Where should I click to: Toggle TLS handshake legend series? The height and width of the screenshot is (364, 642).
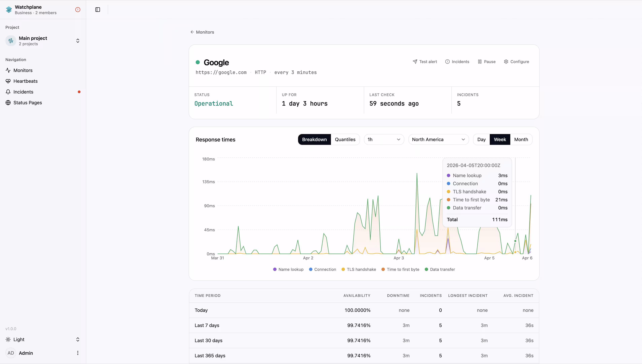coord(359,269)
